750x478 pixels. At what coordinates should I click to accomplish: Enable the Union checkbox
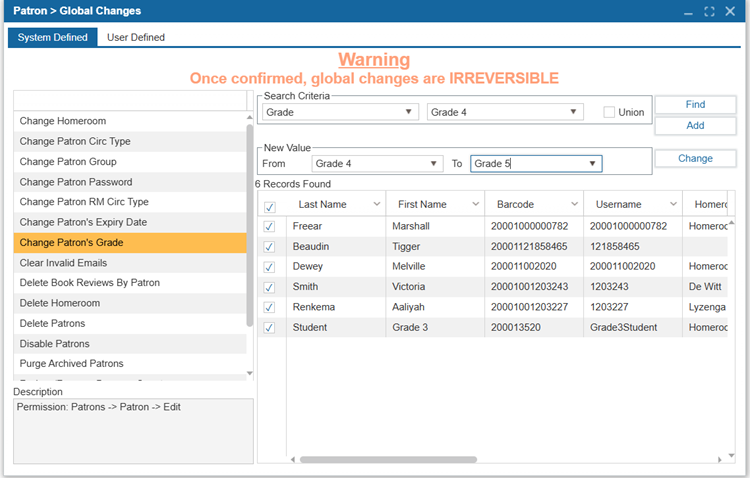pyautogui.click(x=609, y=113)
